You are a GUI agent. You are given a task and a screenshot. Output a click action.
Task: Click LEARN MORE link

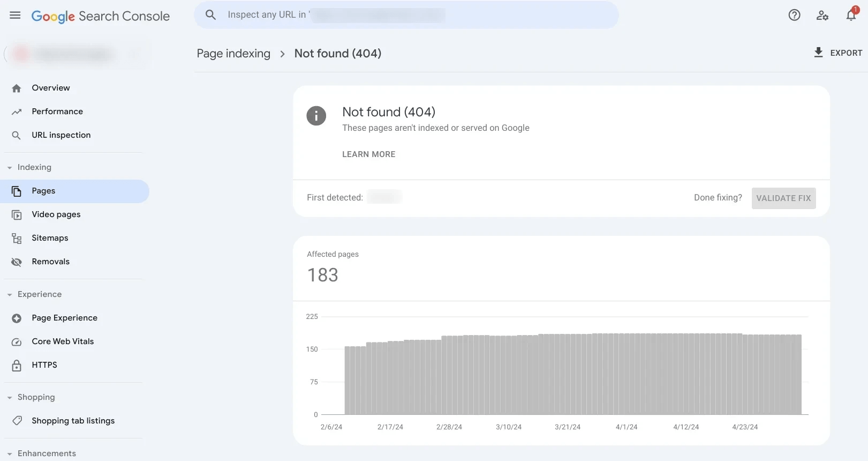[369, 154]
